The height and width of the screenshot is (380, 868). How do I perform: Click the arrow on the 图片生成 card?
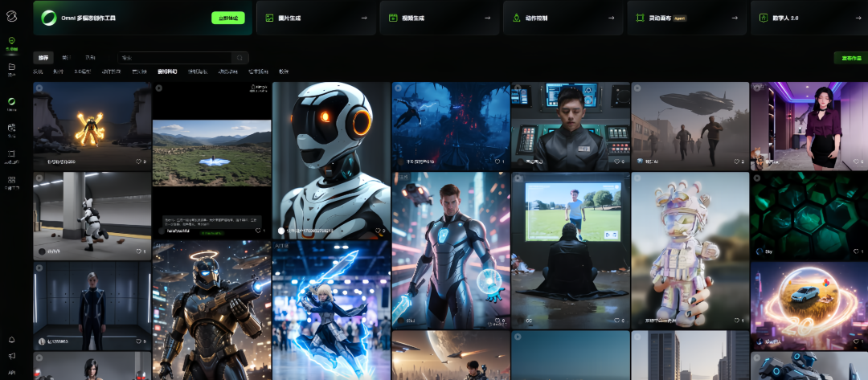(x=364, y=18)
